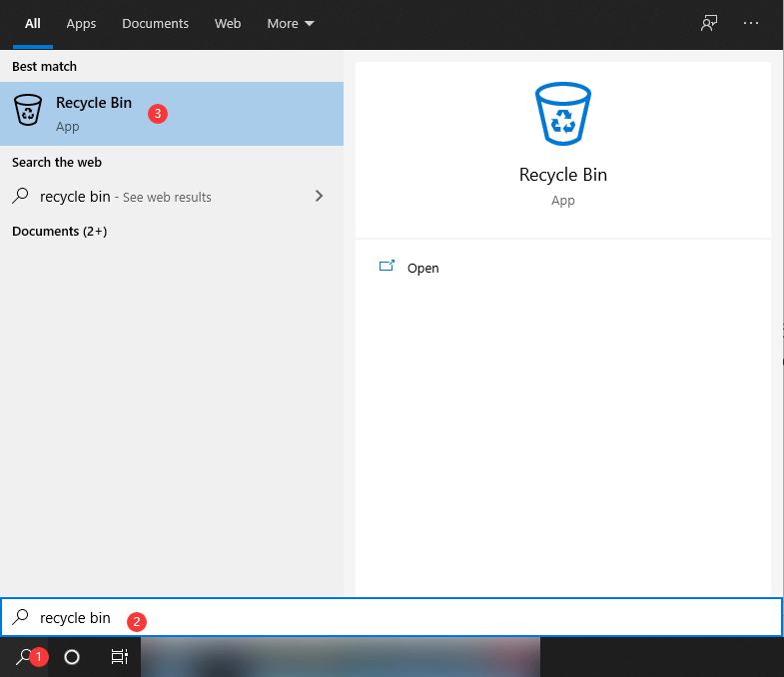
Task: Expand web results with the chevron arrow
Action: click(319, 196)
